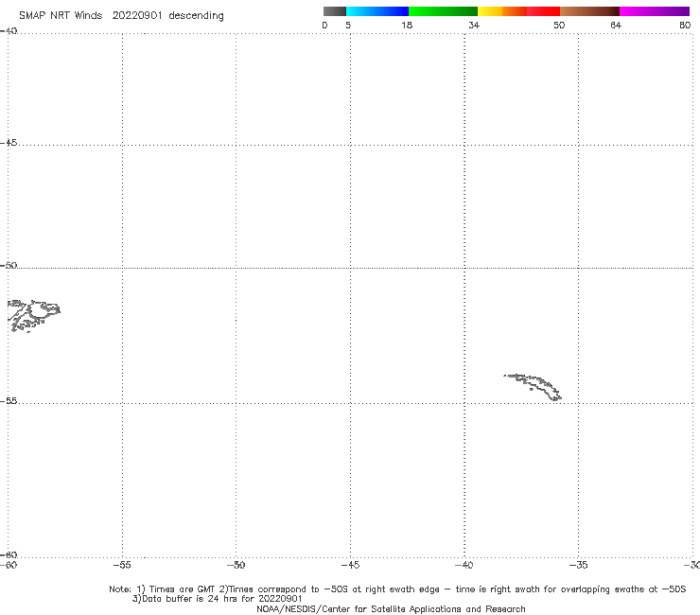Click the "-45" latitude label on the left axis

point(9,143)
